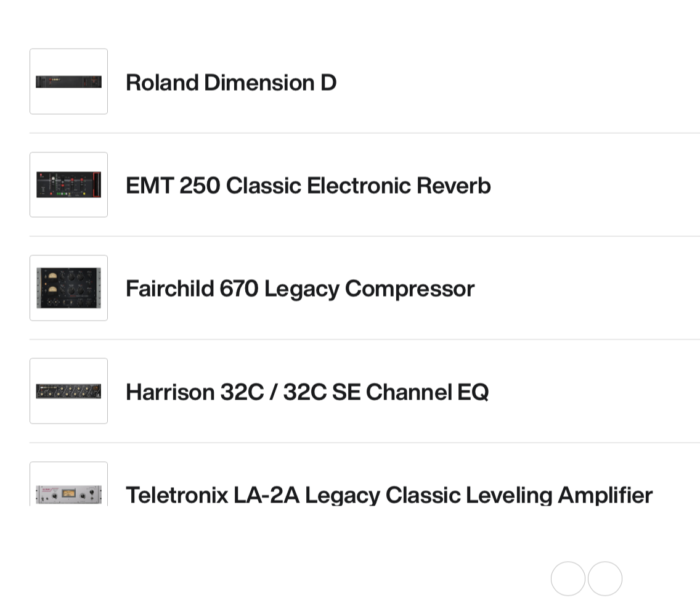This screenshot has width=700, height=608.
Task: Select Harrison 32C / 32C SE Channel EQ
Action: (307, 392)
